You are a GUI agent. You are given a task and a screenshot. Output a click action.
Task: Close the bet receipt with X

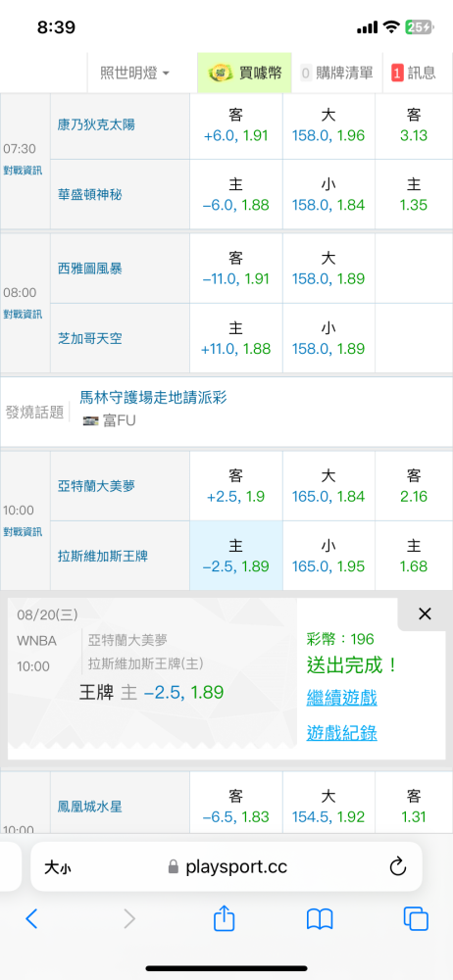[x=425, y=613]
